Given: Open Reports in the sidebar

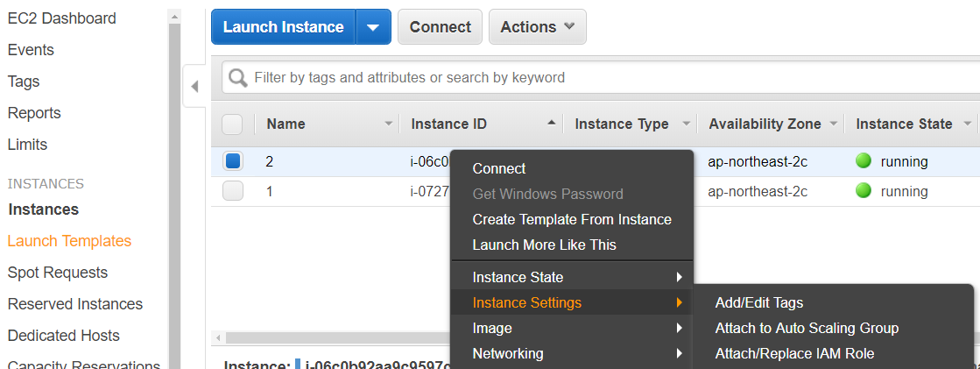Looking at the screenshot, I should coord(34,113).
